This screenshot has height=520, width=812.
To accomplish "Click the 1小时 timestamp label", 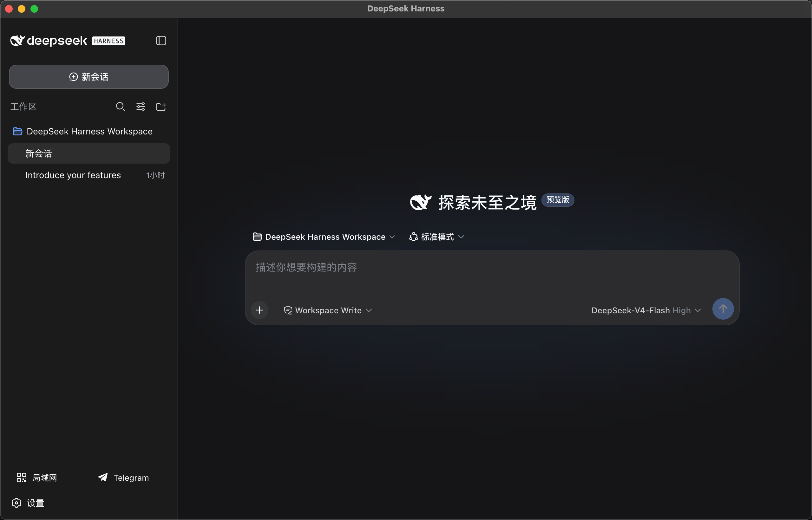I will (155, 175).
